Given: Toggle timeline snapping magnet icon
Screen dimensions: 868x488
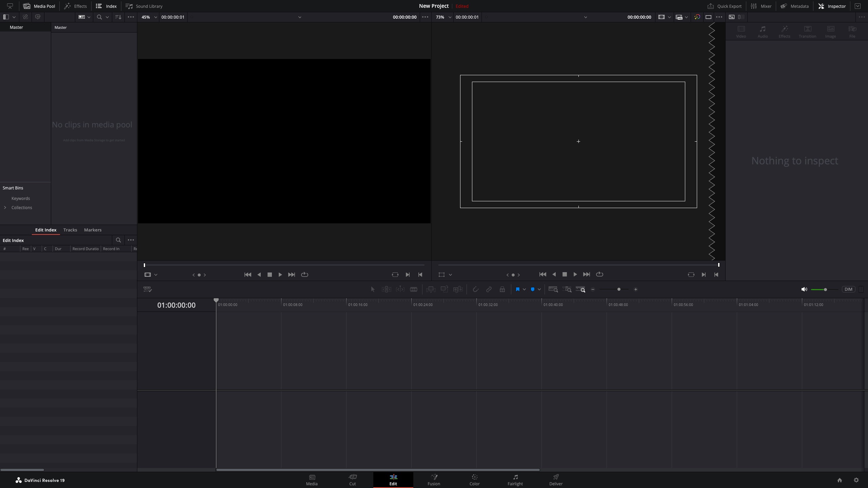Looking at the screenshot, I should pos(475,289).
